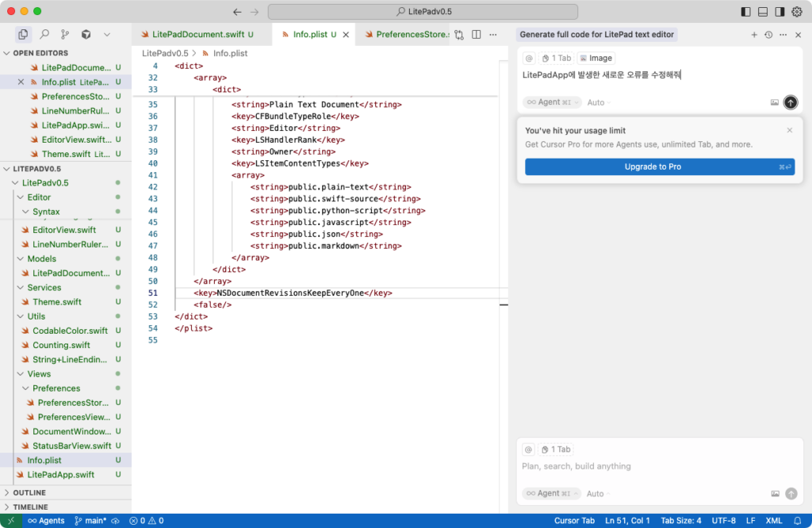Open the Explorer view icon
This screenshot has width=812, height=528.
click(x=23, y=34)
